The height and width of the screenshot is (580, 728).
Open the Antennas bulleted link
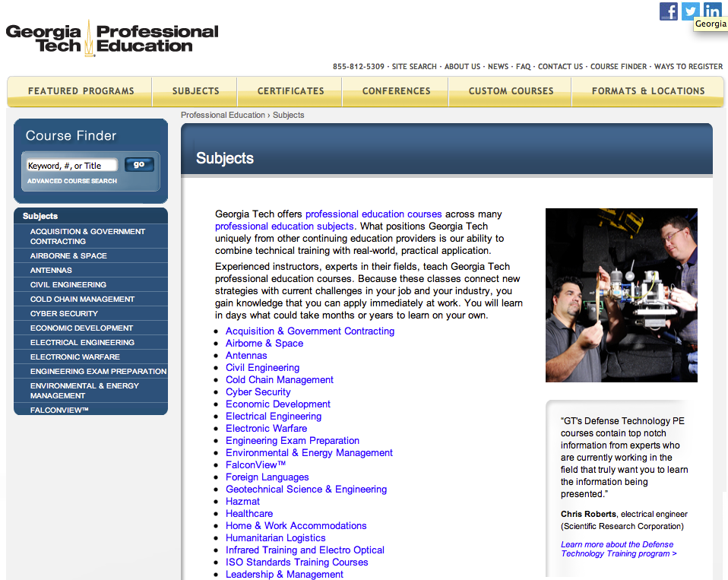246,355
